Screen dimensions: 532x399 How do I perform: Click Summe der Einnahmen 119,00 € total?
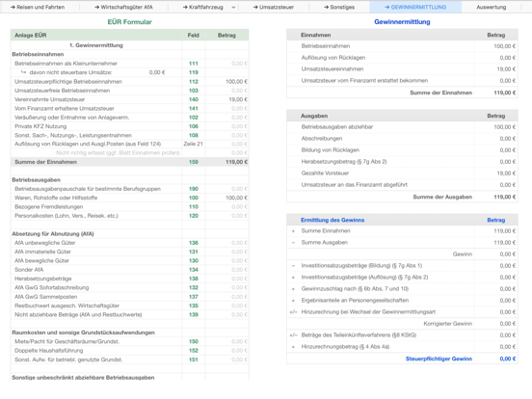[x=504, y=93]
